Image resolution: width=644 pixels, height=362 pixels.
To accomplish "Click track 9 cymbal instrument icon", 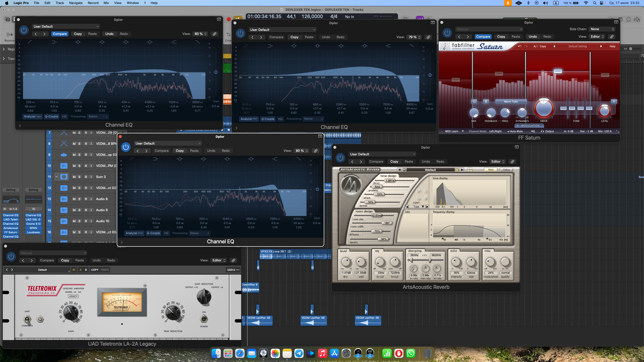I will [64, 155].
